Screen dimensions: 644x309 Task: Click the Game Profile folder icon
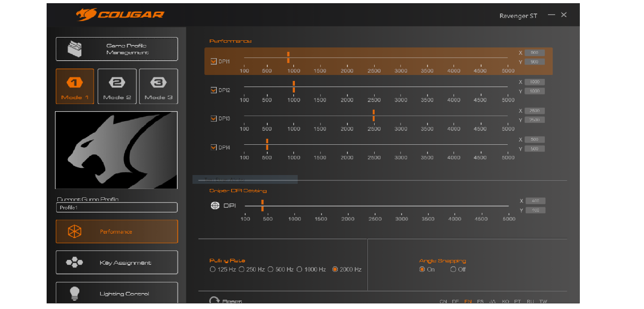(x=75, y=49)
